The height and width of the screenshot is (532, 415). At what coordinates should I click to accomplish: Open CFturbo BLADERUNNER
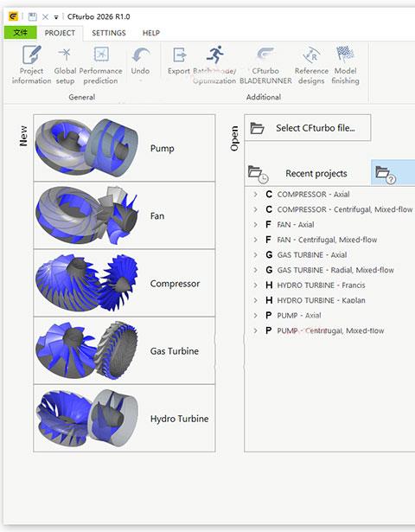(265, 65)
